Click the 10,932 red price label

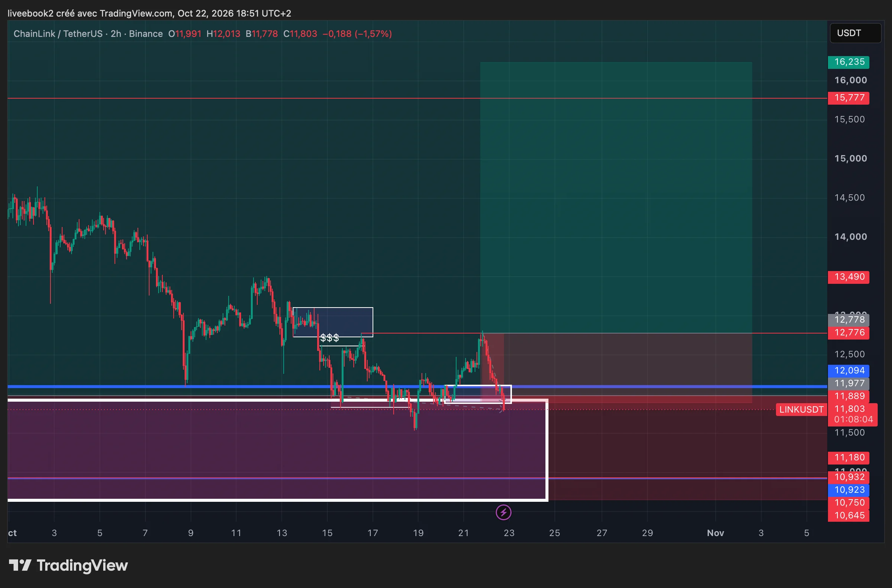(848, 477)
